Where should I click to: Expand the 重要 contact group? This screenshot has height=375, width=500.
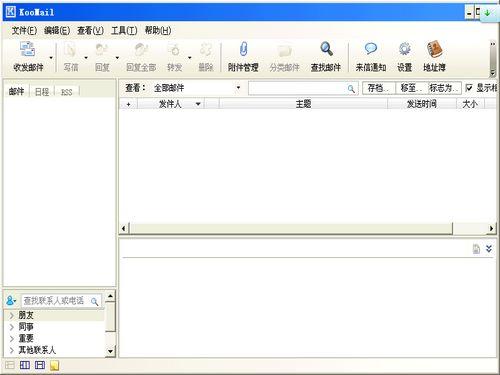coord(12,339)
